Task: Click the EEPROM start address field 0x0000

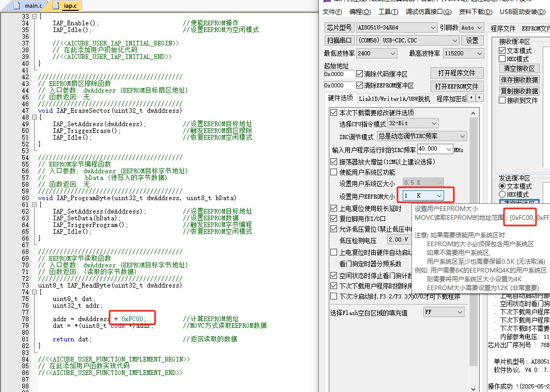Action: click(x=339, y=85)
